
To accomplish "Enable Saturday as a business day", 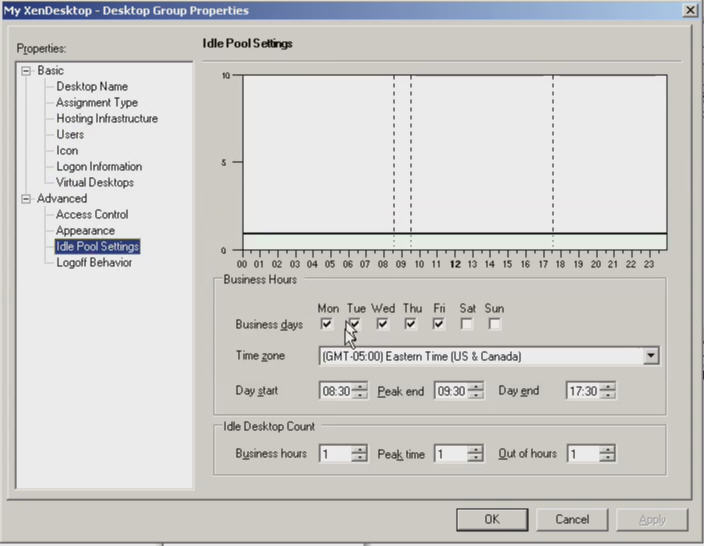I will coord(467,324).
